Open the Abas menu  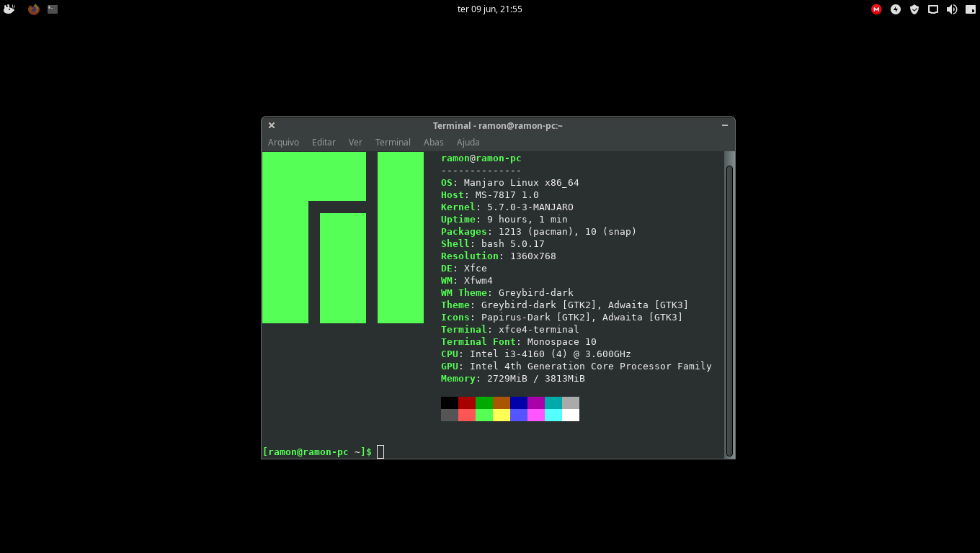tap(433, 143)
